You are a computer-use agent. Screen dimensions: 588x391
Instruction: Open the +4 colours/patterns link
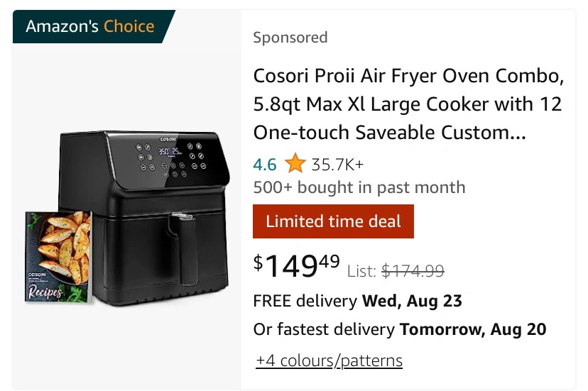(x=330, y=360)
